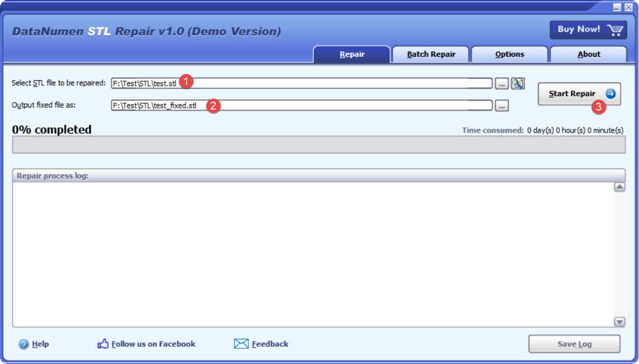Click the Save Log button

click(x=574, y=344)
